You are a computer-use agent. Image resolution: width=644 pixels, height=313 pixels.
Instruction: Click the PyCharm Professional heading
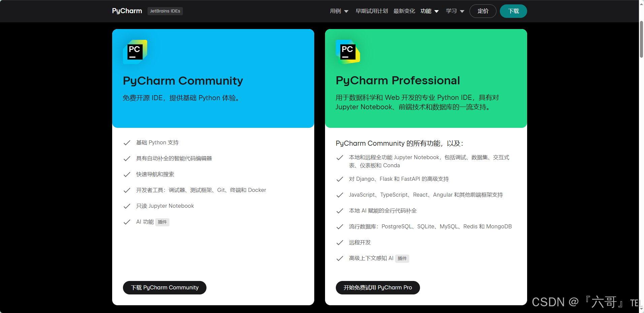(398, 81)
